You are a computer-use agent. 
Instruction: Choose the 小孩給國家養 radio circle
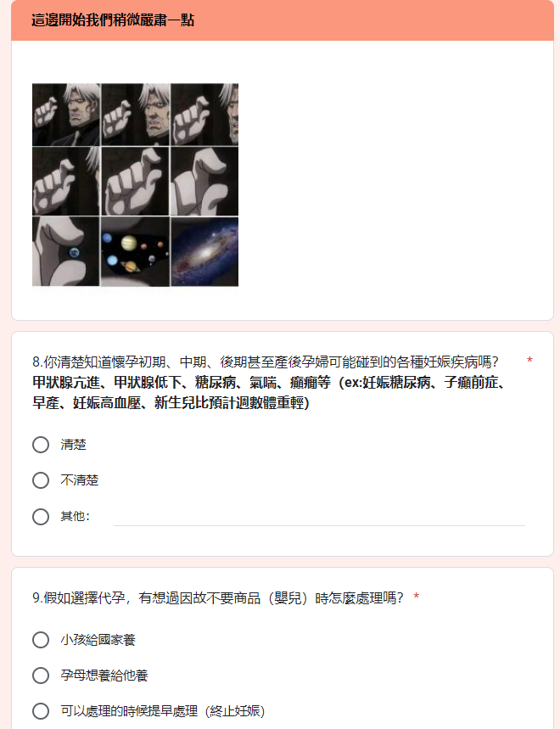click(x=41, y=640)
